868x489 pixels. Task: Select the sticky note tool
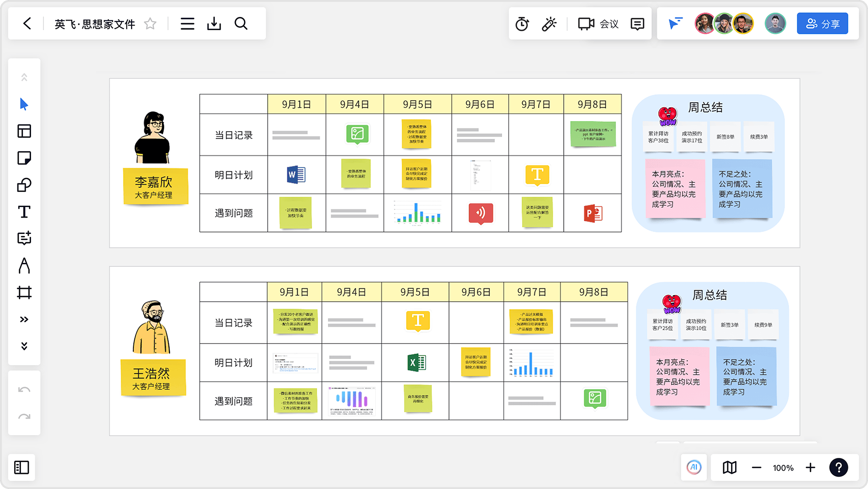click(24, 158)
